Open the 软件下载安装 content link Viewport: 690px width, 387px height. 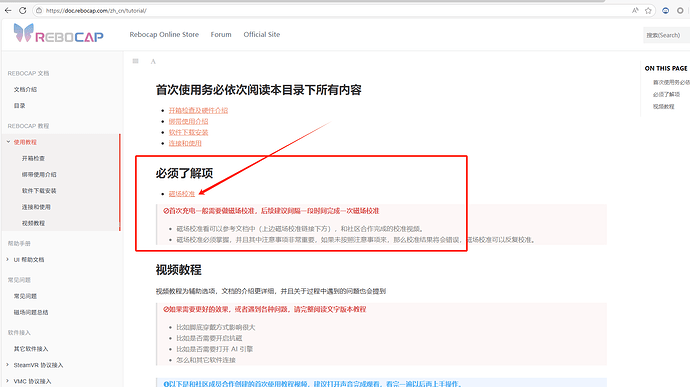click(188, 132)
